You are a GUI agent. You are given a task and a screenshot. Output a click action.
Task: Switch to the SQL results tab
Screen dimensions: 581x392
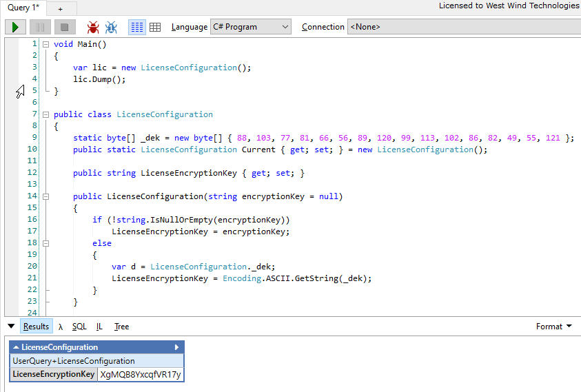79,327
